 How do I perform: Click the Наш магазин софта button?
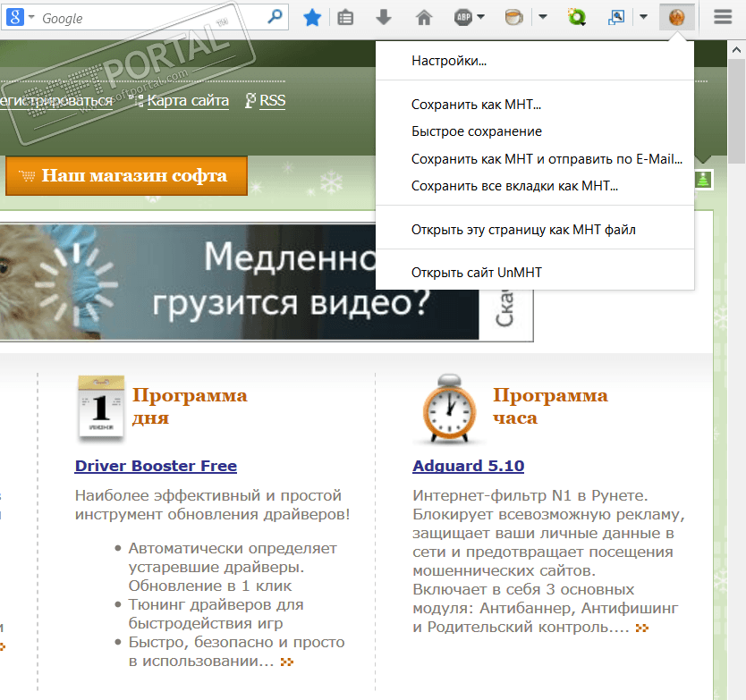tap(126, 176)
